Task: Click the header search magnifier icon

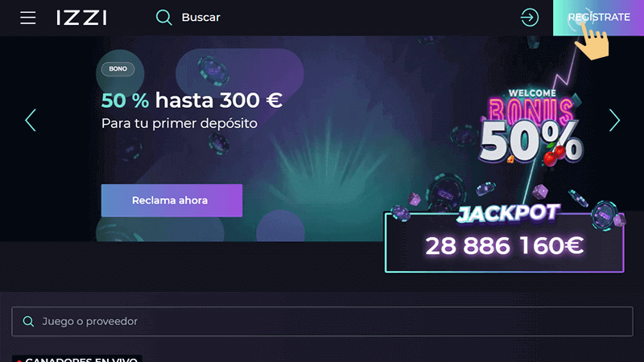Action: coord(164,18)
